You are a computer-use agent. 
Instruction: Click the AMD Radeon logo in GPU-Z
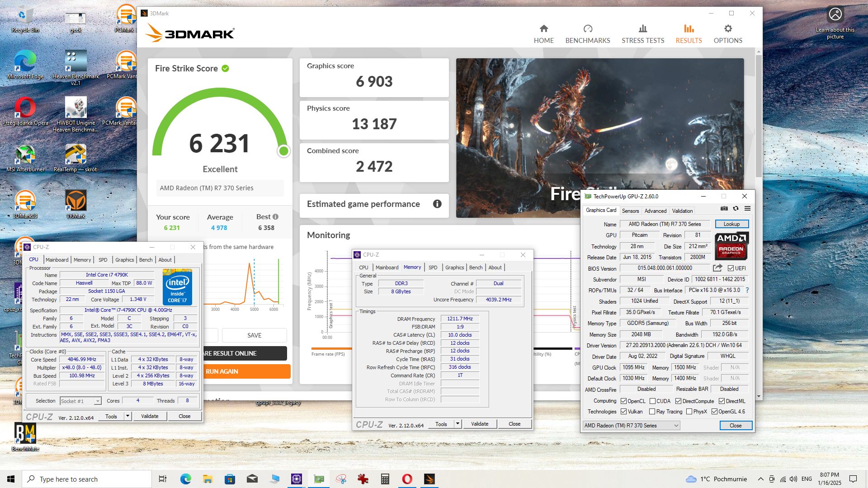point(731,245)
